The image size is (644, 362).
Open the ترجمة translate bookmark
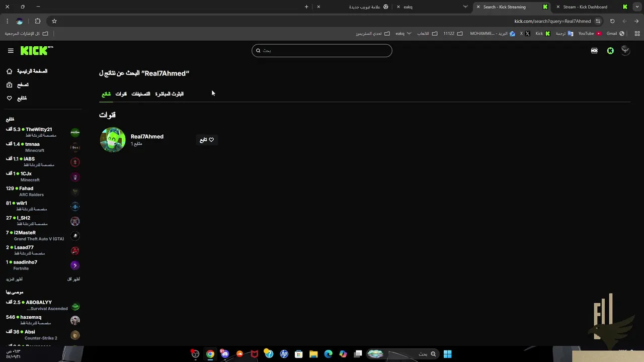(x=565, y=34)
